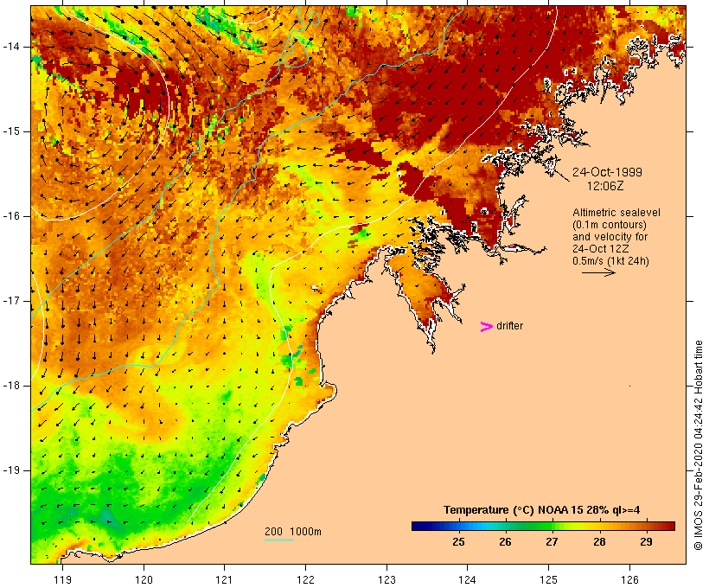709x588 pixels.
Task: Click the latitude axis label '-14'
Action: (x=11, y=47)
